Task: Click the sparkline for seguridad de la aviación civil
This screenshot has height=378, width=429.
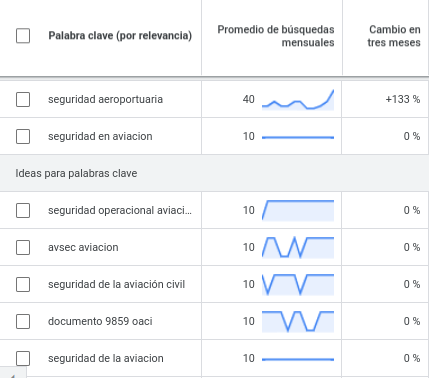Action: pyautogui.click(x=298, y=285)
